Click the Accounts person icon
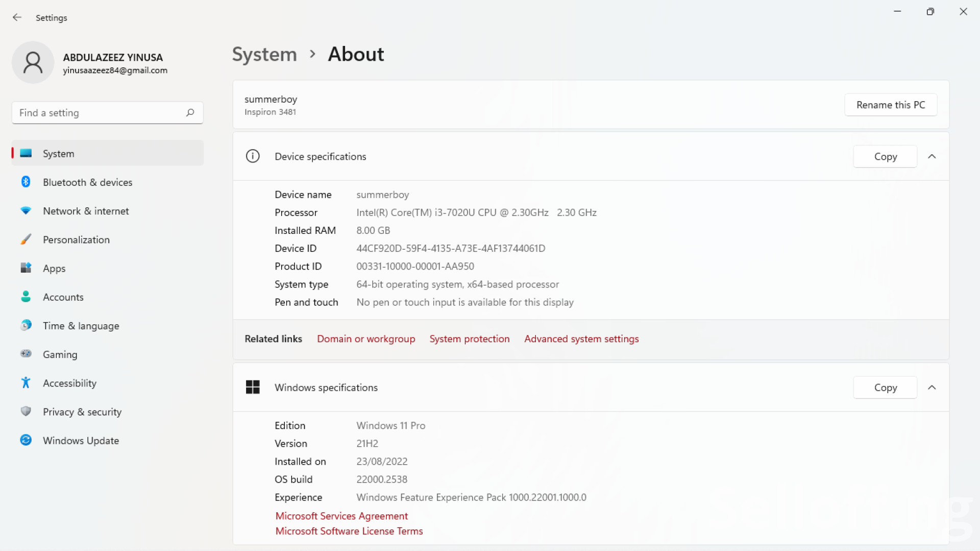Screen dimensions: 980x551 coord(26,297)
